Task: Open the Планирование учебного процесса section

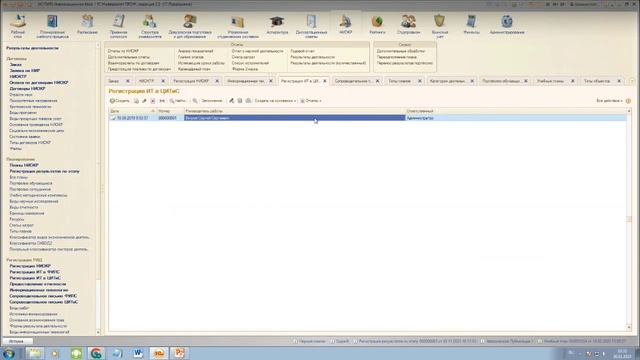Action: click(52, 26)
